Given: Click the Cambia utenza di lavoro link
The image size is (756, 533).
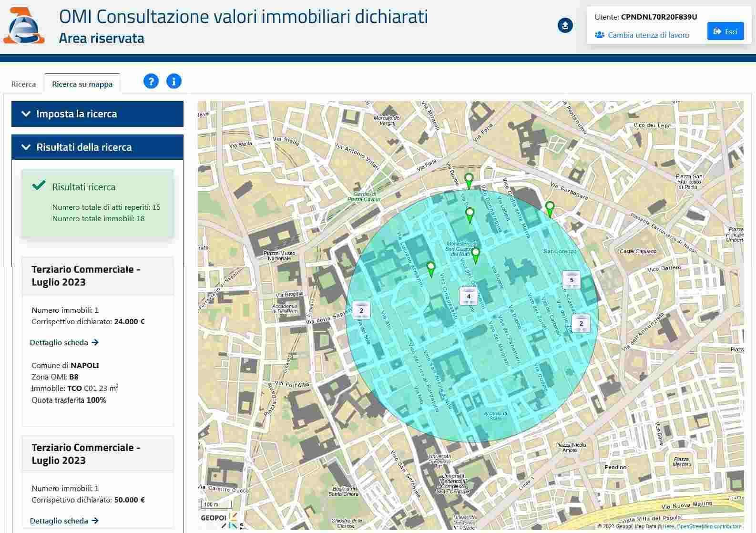Looking at the screenshot, I should click(648, 35).
